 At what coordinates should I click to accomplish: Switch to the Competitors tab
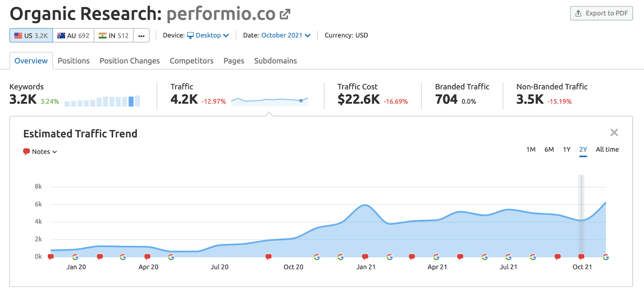[x=192, y=61]
